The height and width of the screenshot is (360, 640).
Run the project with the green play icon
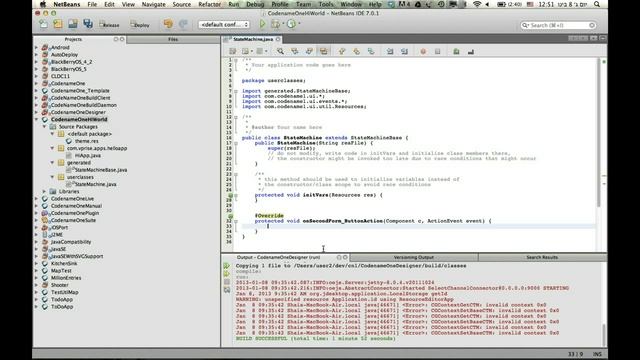[262, 24]
